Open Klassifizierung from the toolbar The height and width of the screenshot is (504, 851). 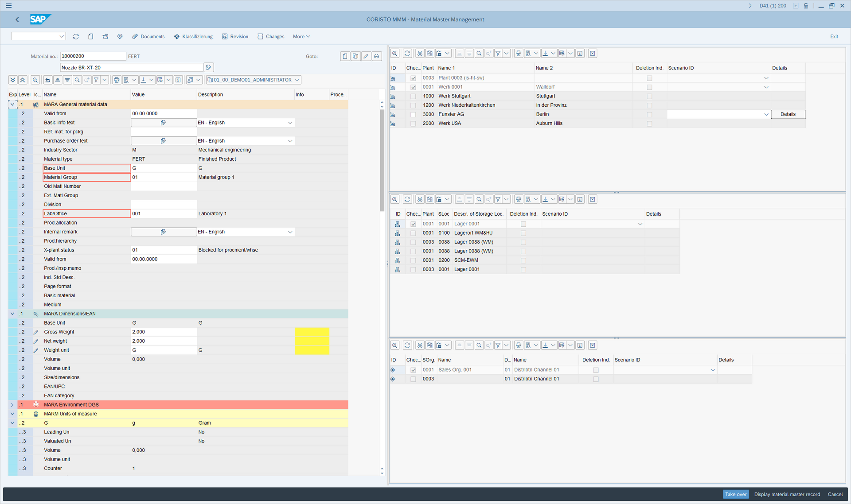193,36
